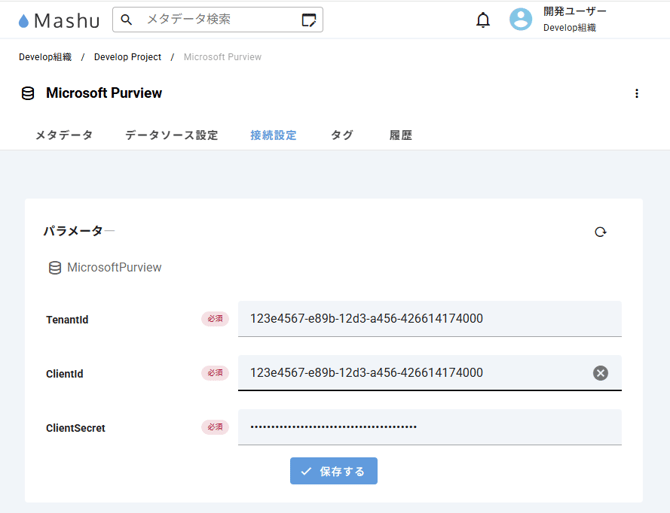
Task: Navigate to Develop Project breadcrumb
Action: (127, 57)
